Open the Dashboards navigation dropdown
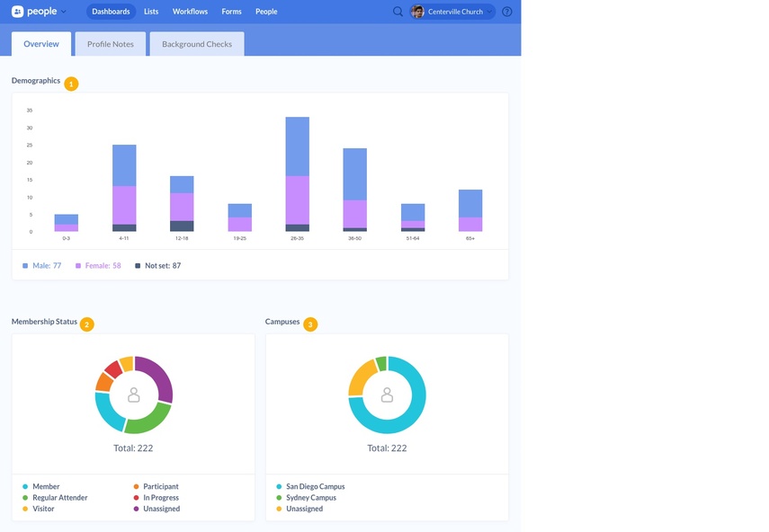This screenshot has height=532, width=769. (110, 12)
